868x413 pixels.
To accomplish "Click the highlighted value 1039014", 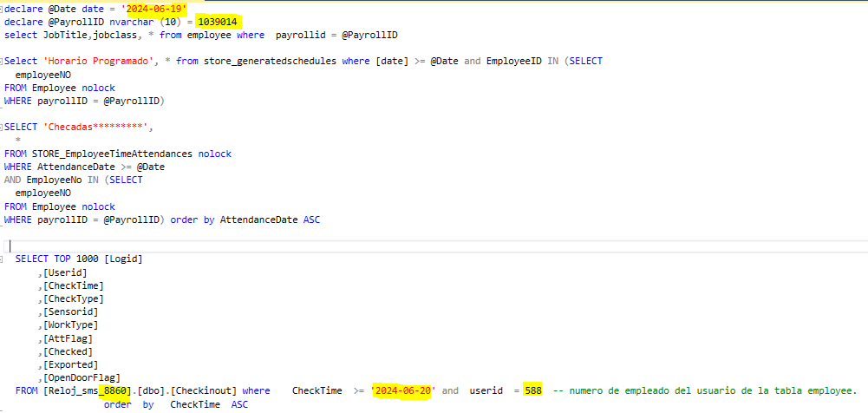I will coord(218,23).
